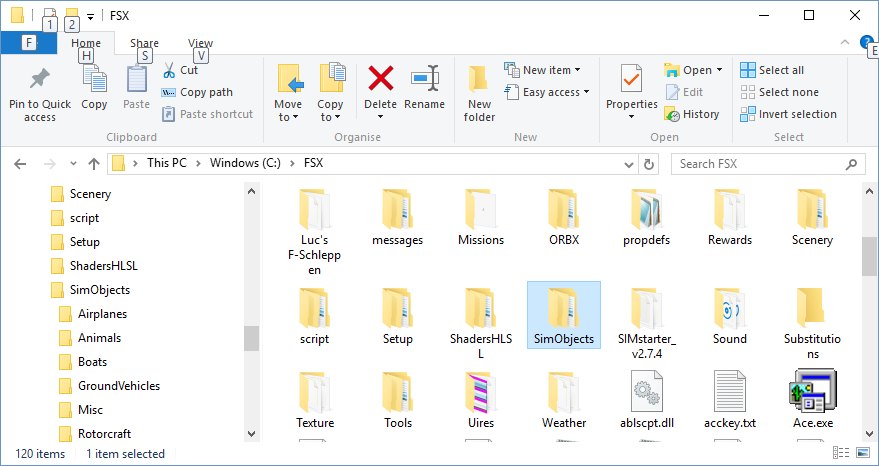Click Select none
879x466 pixels.
(x=779, y=92)
